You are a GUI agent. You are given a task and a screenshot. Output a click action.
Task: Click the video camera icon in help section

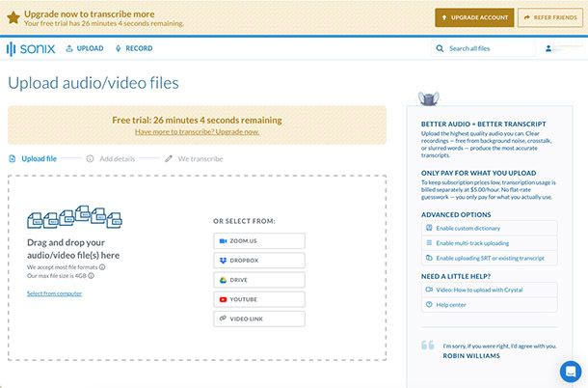click(x=429, y=290)
